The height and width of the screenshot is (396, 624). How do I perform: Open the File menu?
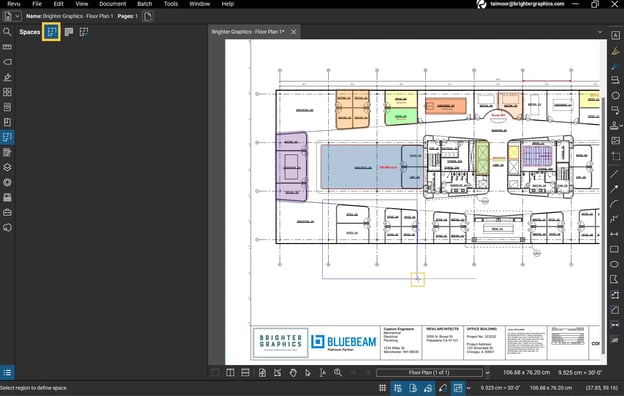[37, 4]
